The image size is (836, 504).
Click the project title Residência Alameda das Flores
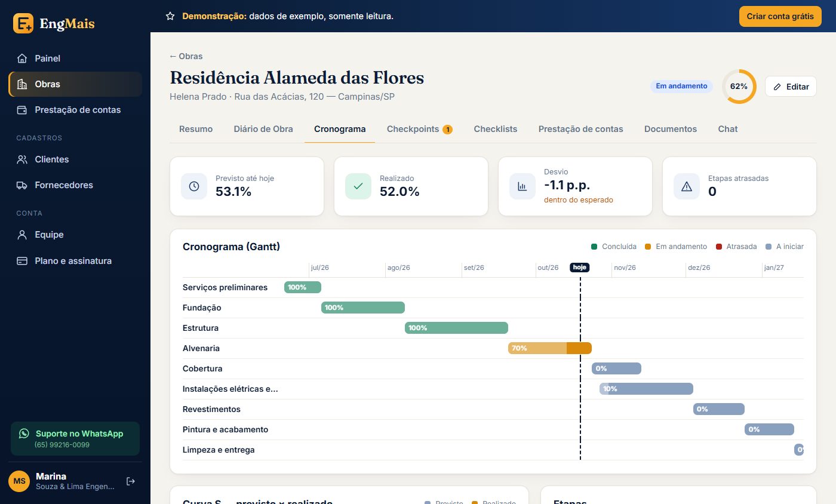(x=297, y=78)
